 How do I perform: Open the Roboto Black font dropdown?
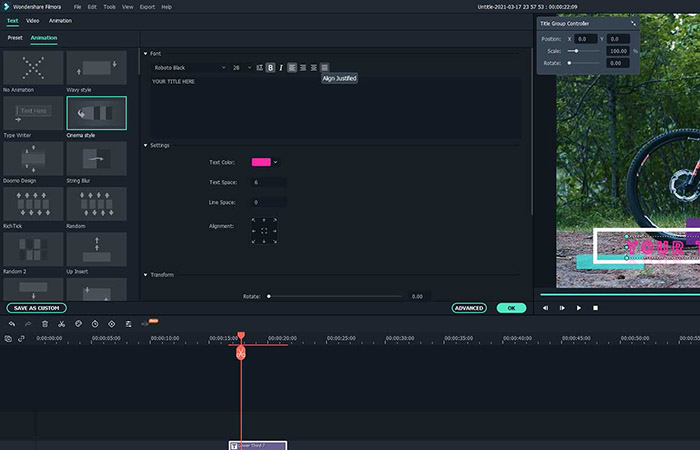coord(190,67)
